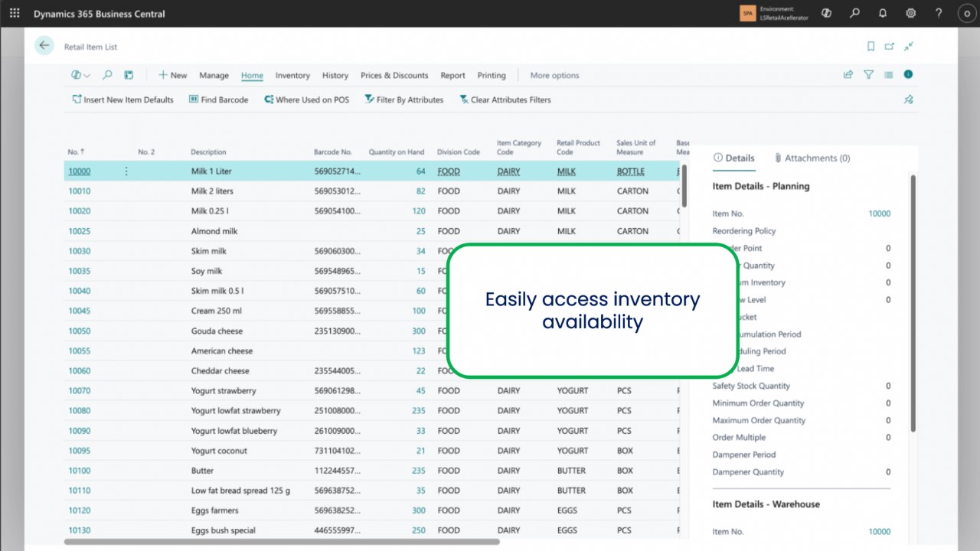This screenshot has height=551, width=980.
Task: Click Clear Attributes Filters
Action: click(x=505, y=99)
